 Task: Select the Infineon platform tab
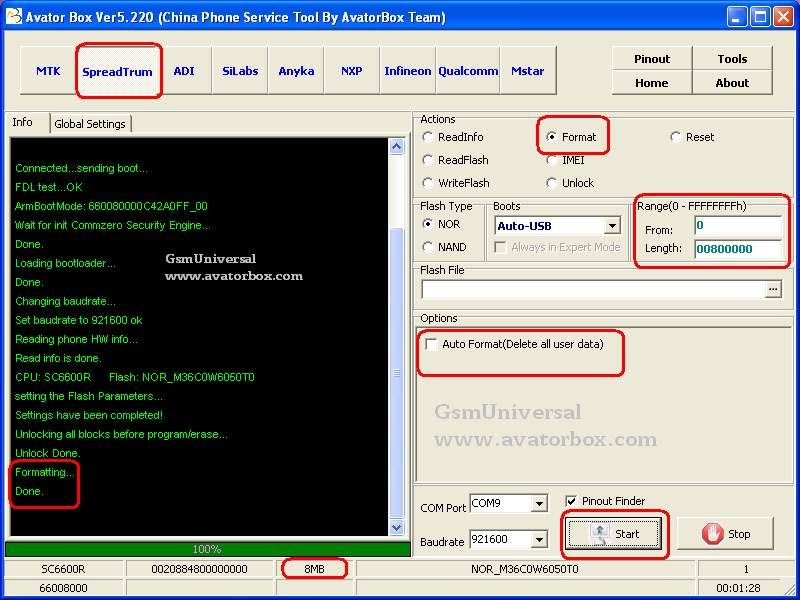coord(408,71)
